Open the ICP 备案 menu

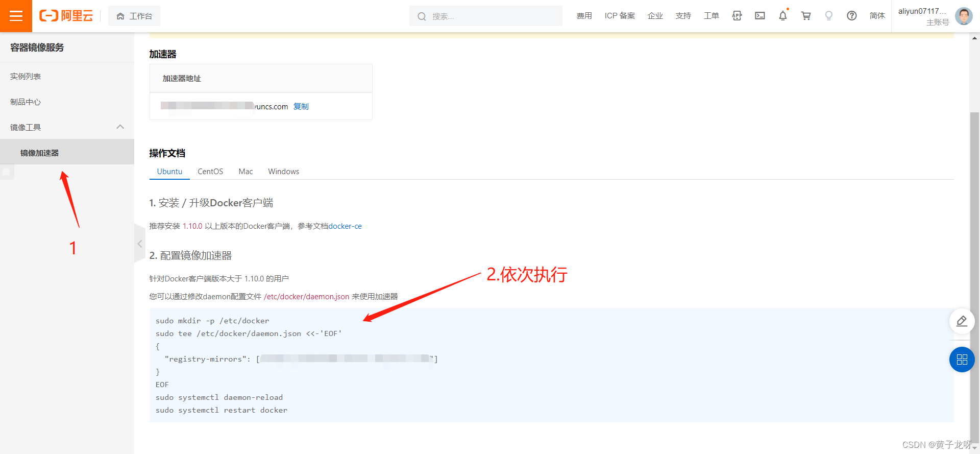pos(620,16)
